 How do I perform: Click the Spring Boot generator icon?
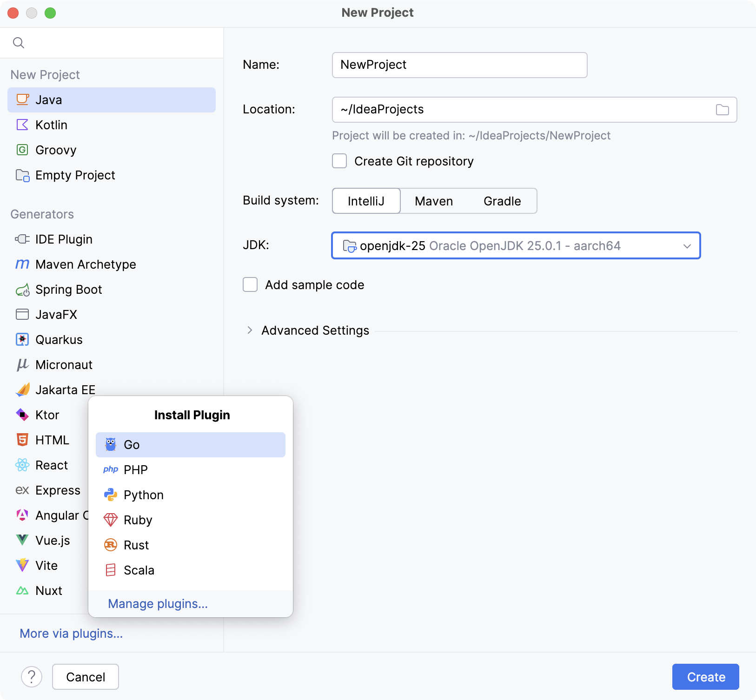click(22, 290)
